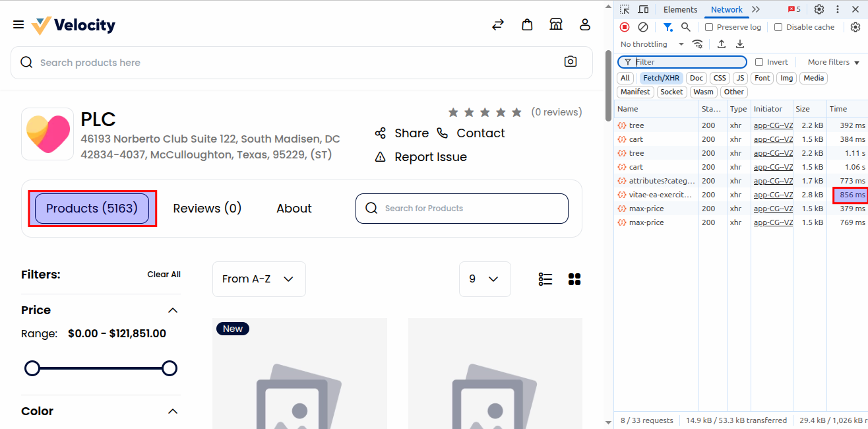The image size is (868, 429).
Task: Collapse the Price filter section
Action: [x=173, y=310]
